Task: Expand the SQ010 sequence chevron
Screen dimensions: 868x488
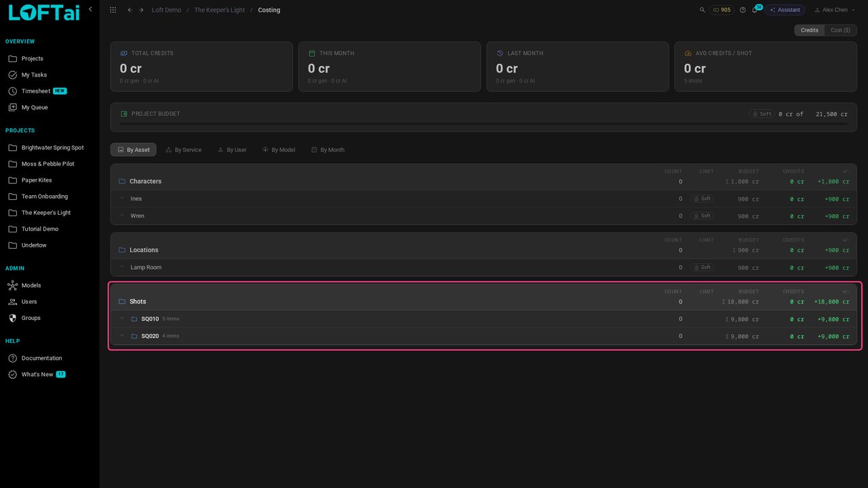Action: [122, 319]
